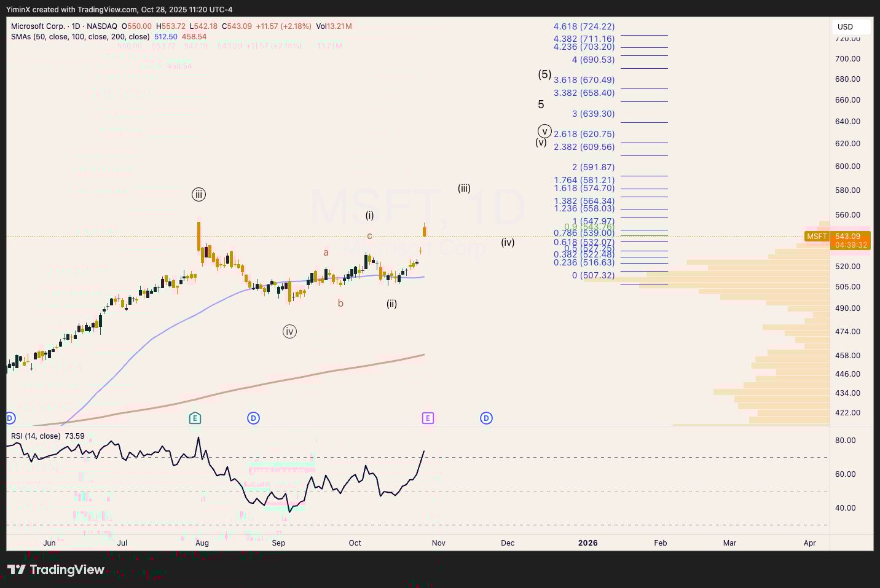Select the (5) wave label
The width and height of the screenshot is (880, 588).
[x=544, y=74]
